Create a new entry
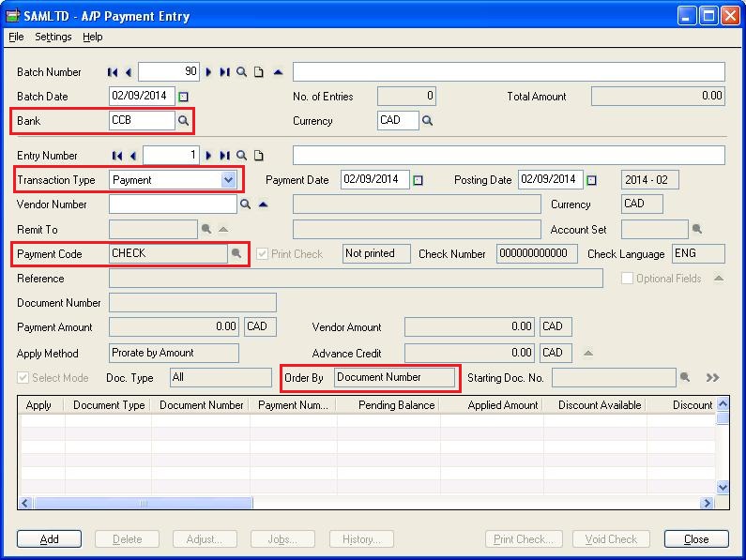746x560 pixels. click(x=258, y=156)
